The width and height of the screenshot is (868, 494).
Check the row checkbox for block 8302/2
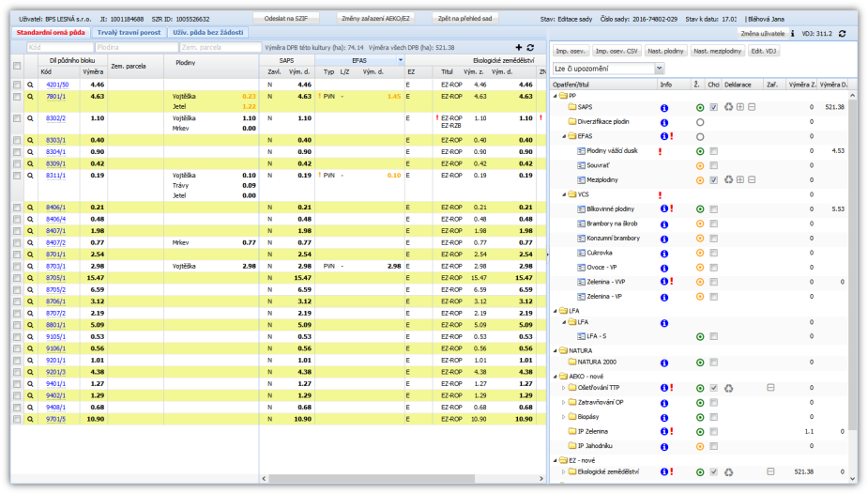[17, 118]
